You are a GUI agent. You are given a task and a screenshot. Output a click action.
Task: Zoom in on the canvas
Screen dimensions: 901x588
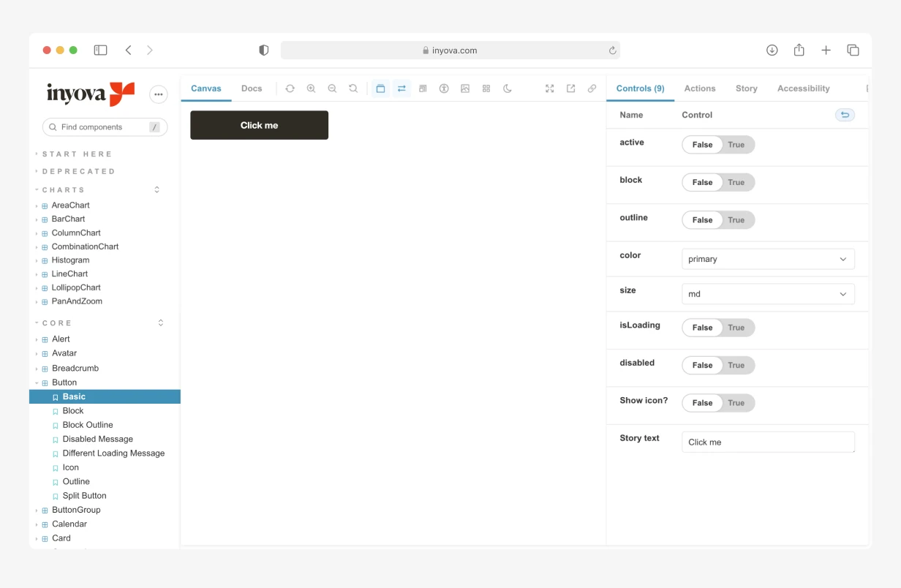coord(311,88)
